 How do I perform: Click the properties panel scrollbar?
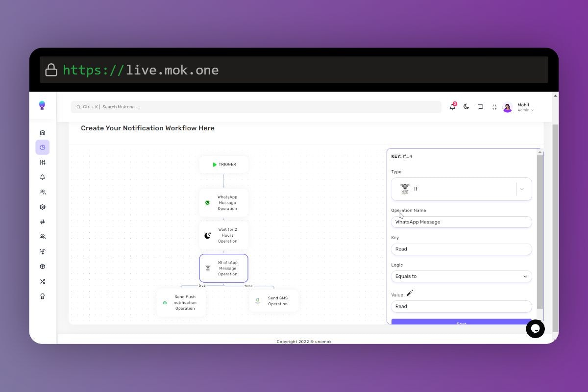[540, 231]
